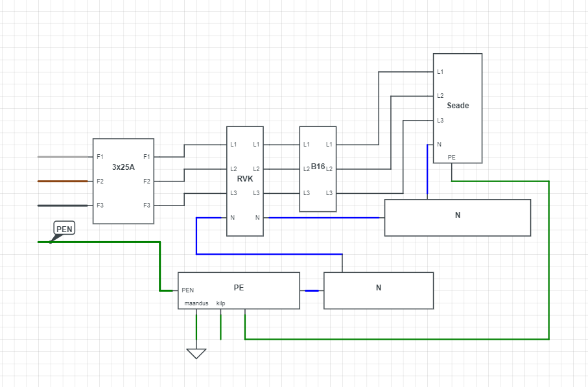The width and height of the screenshot is (588, 387).
Task: Click the kilp terminal label
Action: tap(220, 303)
